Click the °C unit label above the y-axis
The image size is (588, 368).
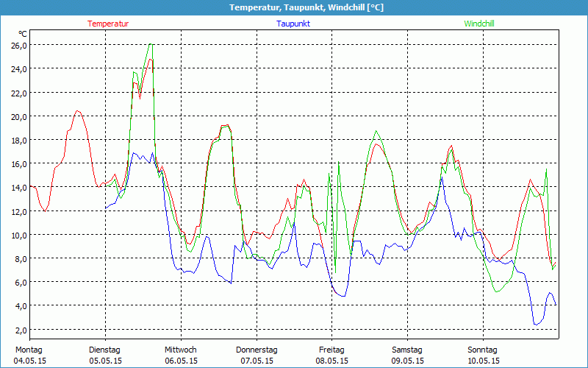[23, 34]
